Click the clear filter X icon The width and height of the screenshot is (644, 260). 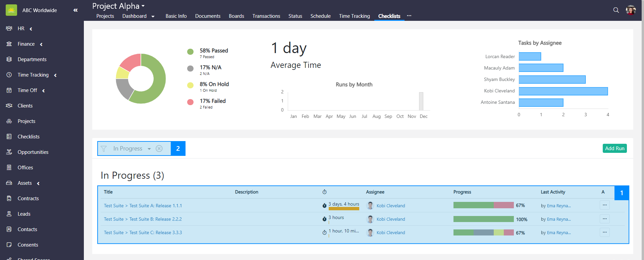click(159, 148)
